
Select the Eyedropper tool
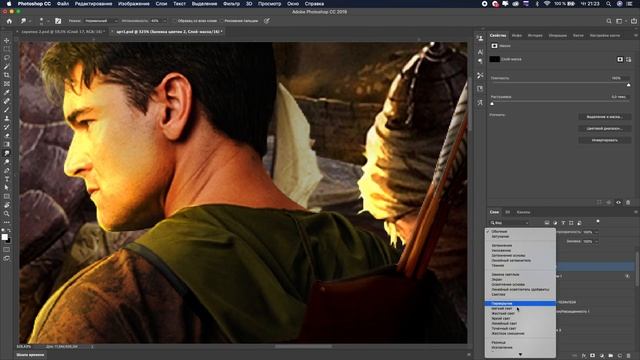(7, 92)
